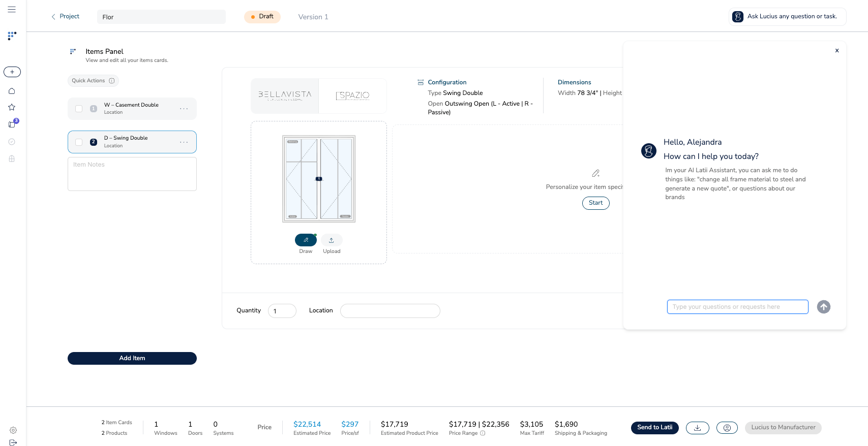This screenshot has height=446, width=868.
Task: Click the Send to Latii button
Action: [x=654, y=428]
